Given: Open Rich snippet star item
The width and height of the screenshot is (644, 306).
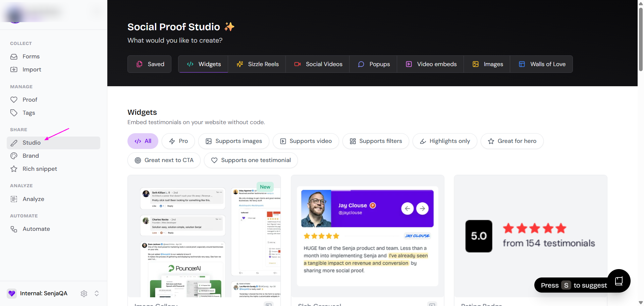Looking at the screenshot, I should click(x=40, y=169).
